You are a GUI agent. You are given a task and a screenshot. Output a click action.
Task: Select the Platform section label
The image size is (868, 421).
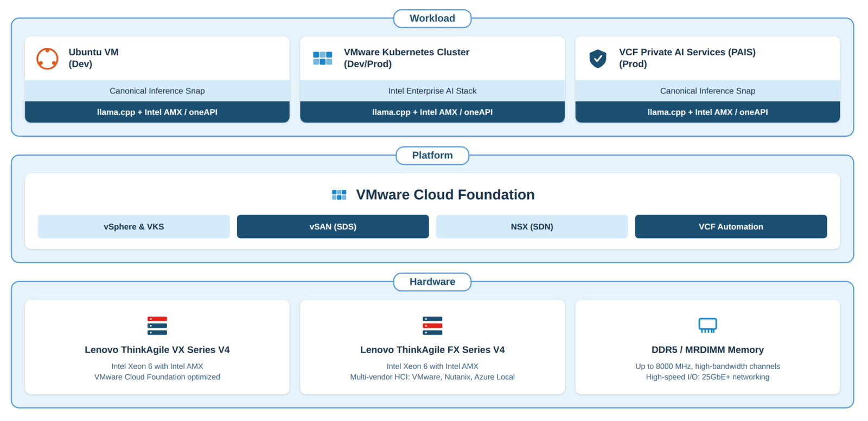432,156
